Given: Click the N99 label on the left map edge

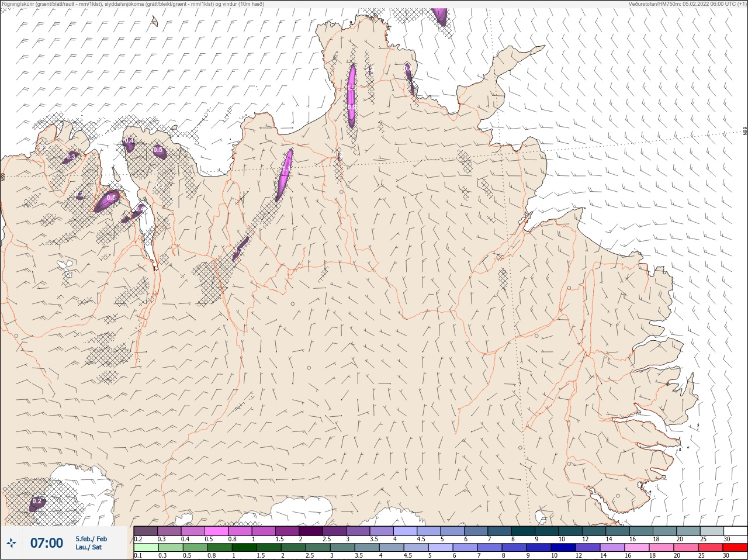Looking at the screenshot, I should click(3, 176).
